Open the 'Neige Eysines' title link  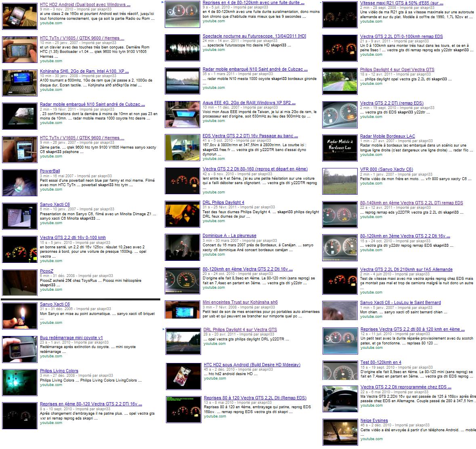374,420
